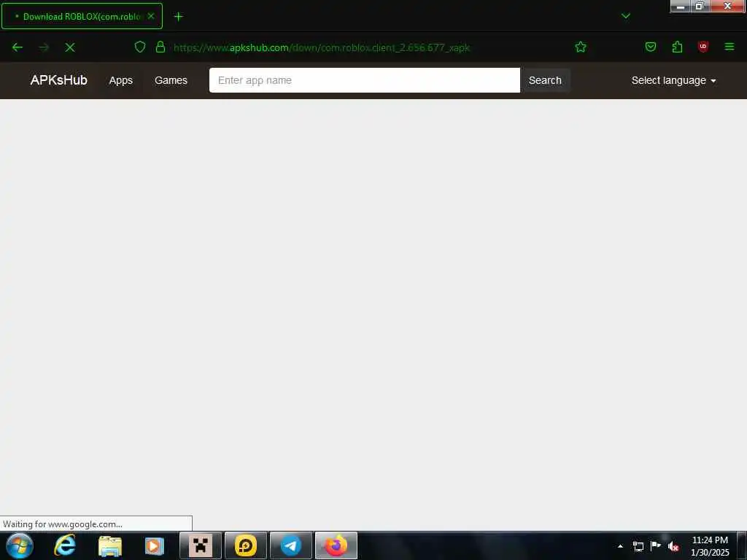Open a new tab with plus button
Screen dimensions: 747x560
tap(179, 17)
